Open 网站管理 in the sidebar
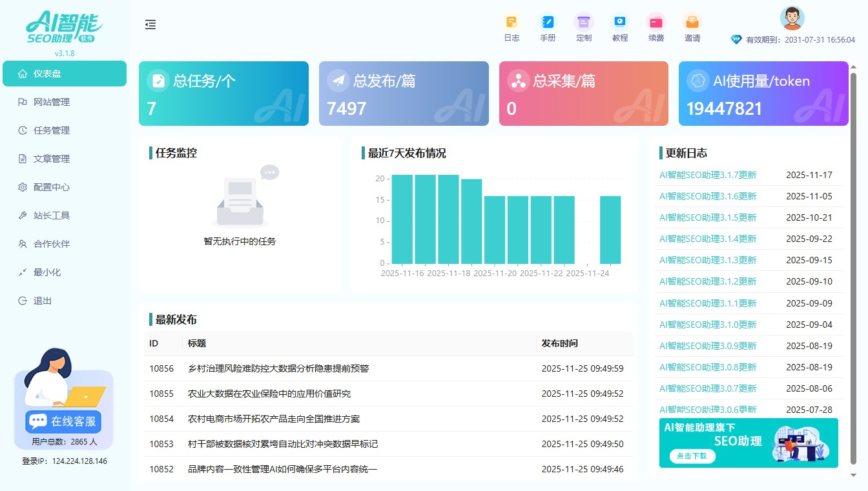Viewport: 868px width, 491px height. coord(52,102)
